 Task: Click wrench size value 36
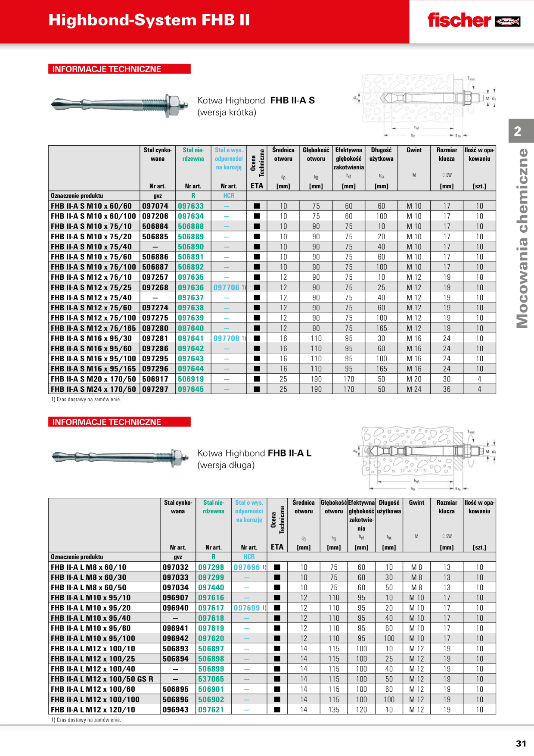pyautogui.click(x=447, y=389)
